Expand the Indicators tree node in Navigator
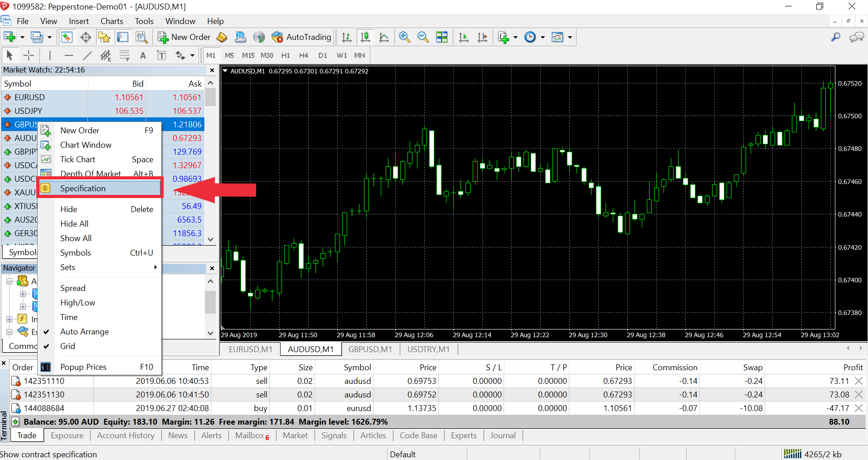The height and width of the screenshot is (460, 868). (x=9, y=319)
